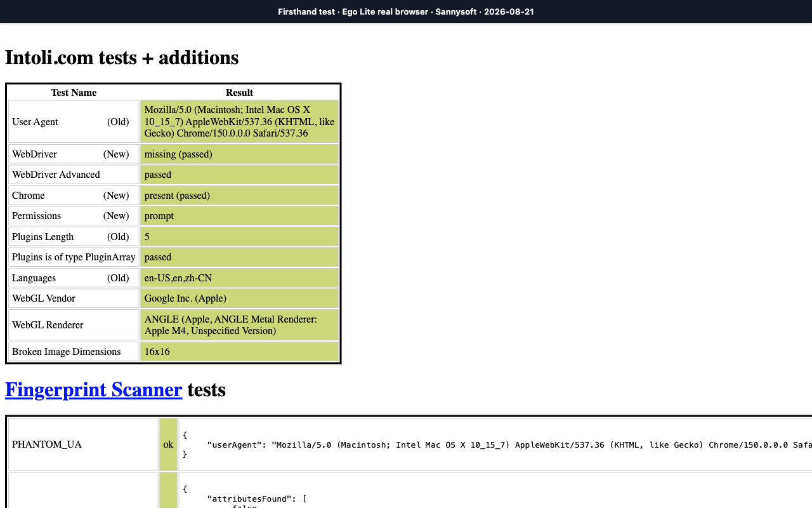Select the 'Test Name' column header
Screen dimensions: 812x508
tap(74, 93)
